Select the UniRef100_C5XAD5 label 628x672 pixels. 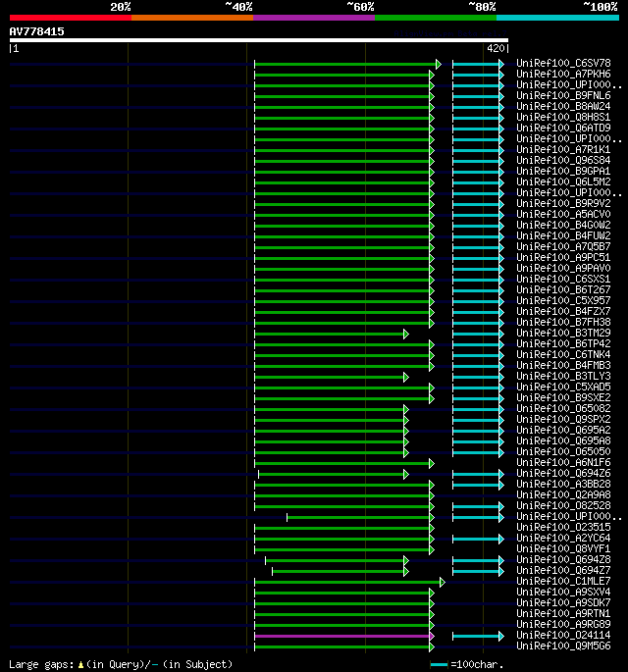563,387
